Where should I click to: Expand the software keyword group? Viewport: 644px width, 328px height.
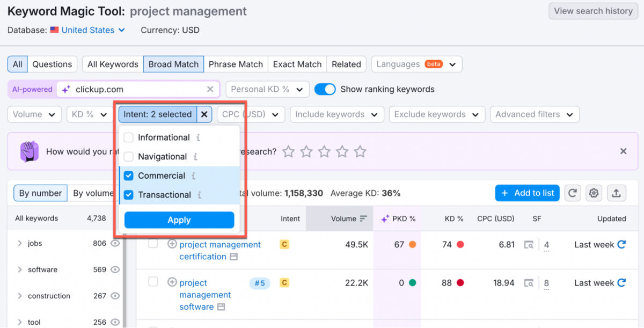[x=20, y=269]
